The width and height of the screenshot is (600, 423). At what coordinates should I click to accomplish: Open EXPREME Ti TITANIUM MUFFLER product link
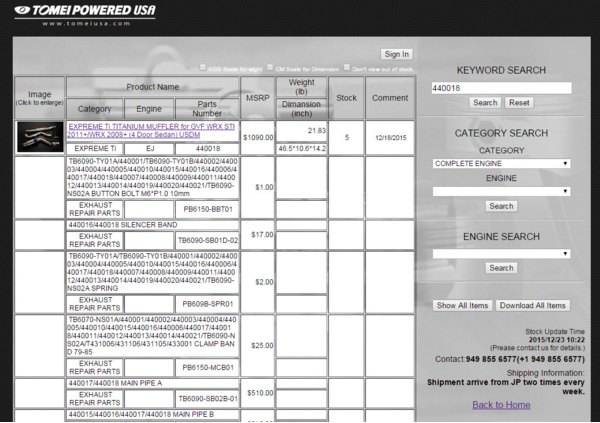point(151,131)
